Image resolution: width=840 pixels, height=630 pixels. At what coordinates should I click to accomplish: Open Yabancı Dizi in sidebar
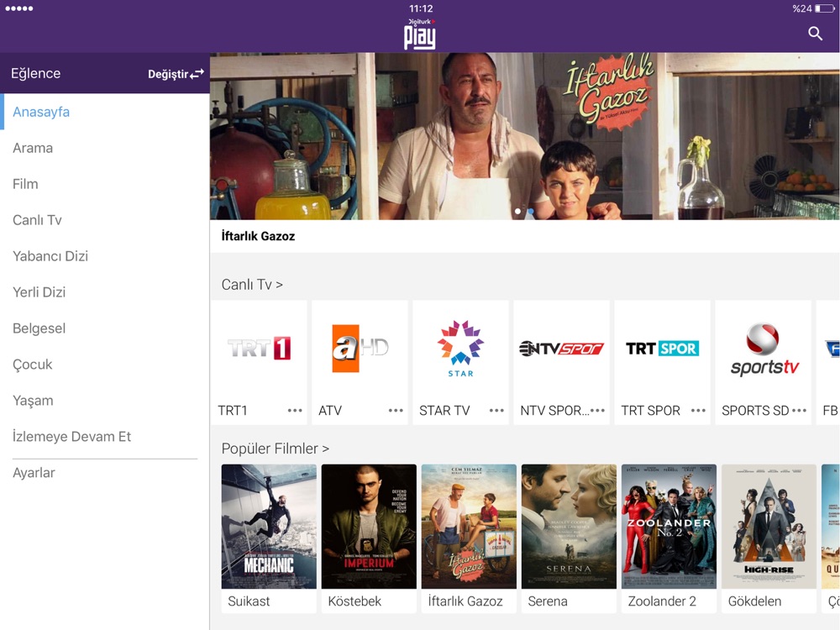(105, 256)
